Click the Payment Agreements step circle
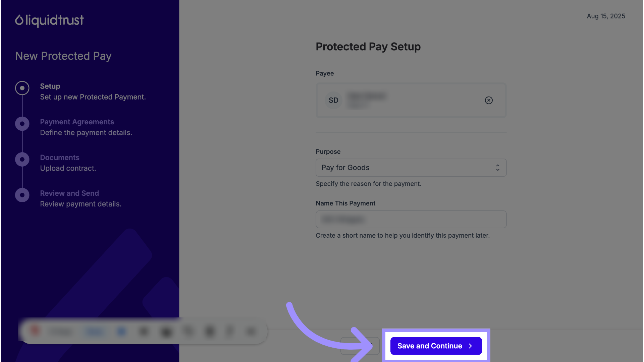644x362 pixels. point(22,124)
